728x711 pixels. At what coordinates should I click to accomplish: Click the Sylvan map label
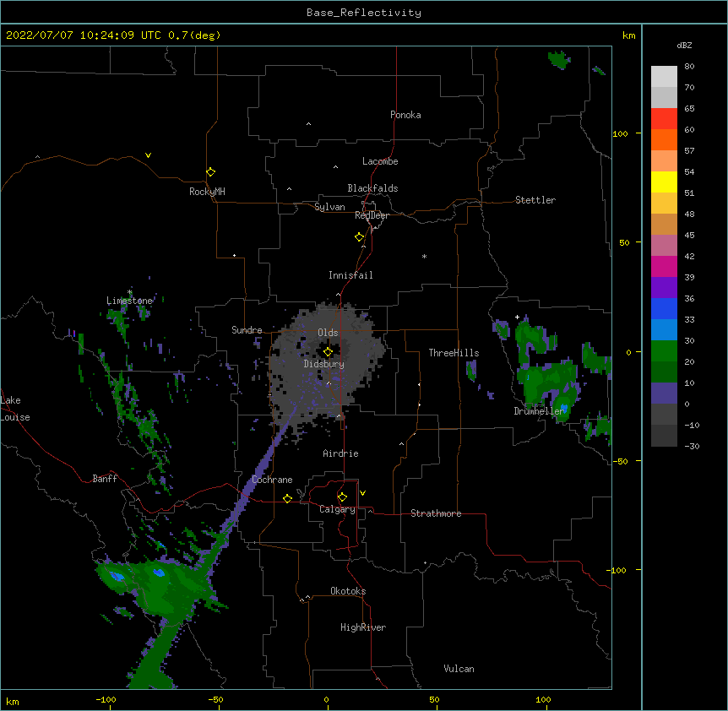(x=329, y=207)
